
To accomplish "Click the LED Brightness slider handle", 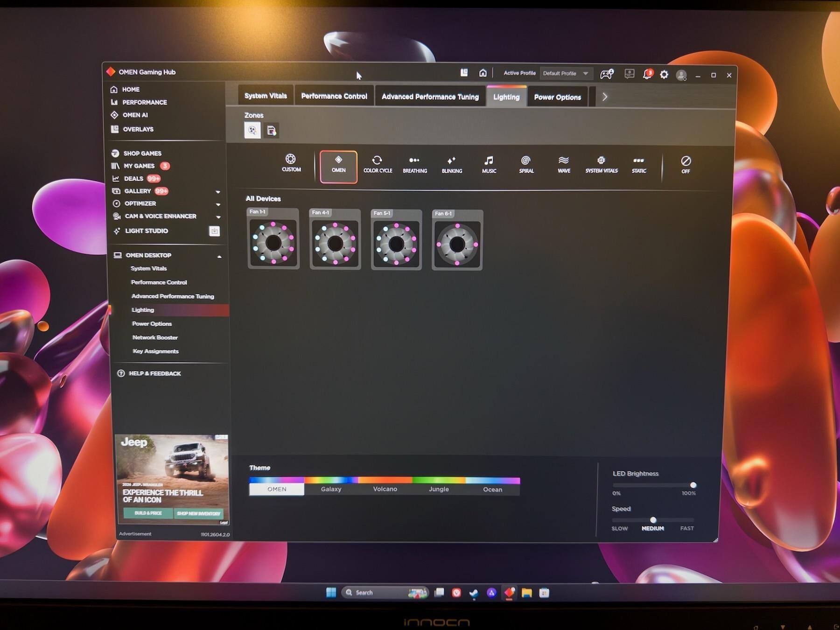I will click(x=693, y=485).
